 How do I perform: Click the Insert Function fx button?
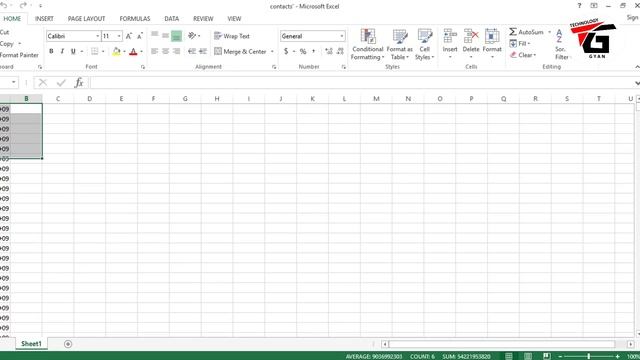tap(79, 83)
